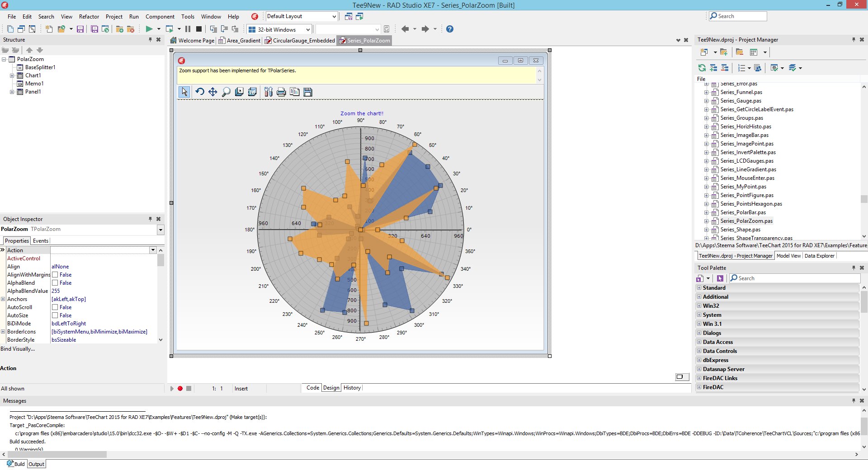Select the Move tool in chart toolbar
Screen dimensions: 868x470
coord(212,92)
